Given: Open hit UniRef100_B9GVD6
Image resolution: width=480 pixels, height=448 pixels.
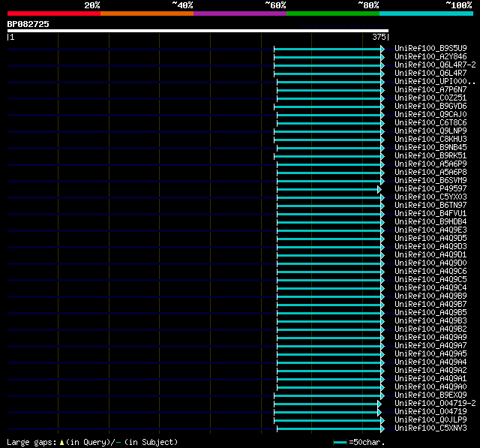Looking at the screenshot, I should (430, 107).
